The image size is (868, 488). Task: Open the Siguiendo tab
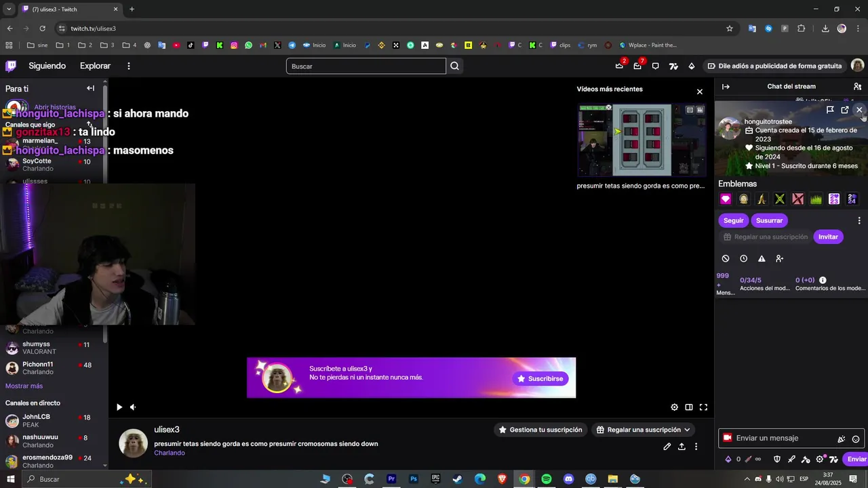point(47,66)
